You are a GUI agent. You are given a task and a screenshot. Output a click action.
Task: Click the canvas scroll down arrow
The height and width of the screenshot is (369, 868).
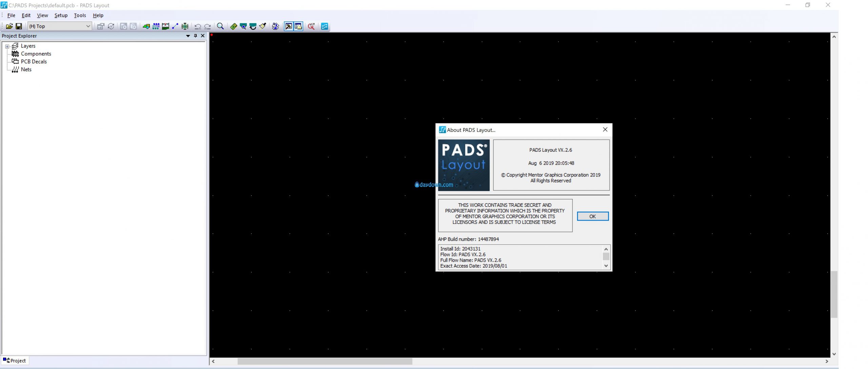[834, 354]
